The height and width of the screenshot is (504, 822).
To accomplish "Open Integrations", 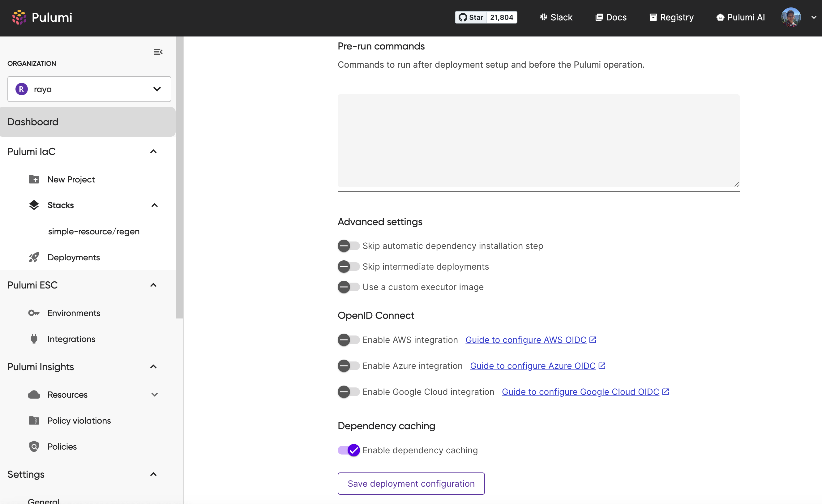I will click(71, 339).
